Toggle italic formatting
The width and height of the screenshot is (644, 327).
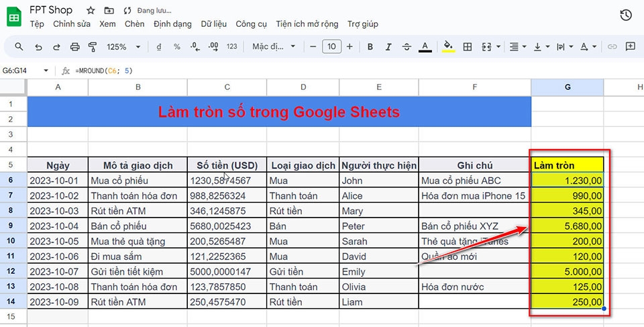[388, 47]
